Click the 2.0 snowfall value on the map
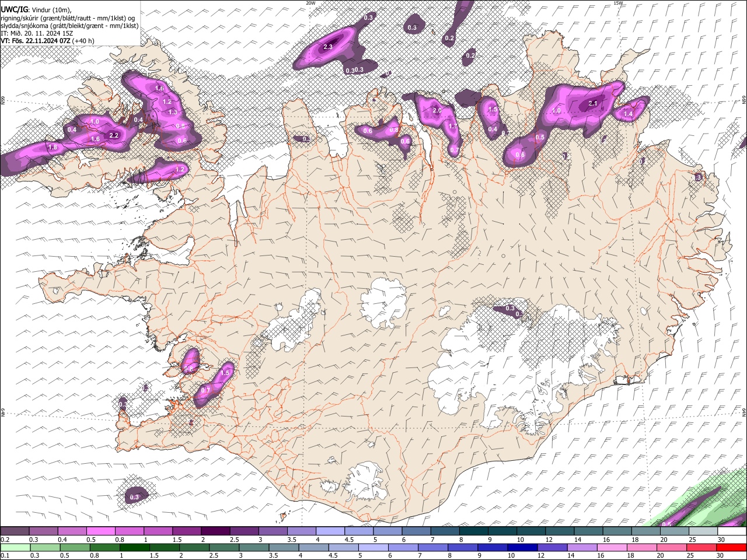 pos(437,110)
